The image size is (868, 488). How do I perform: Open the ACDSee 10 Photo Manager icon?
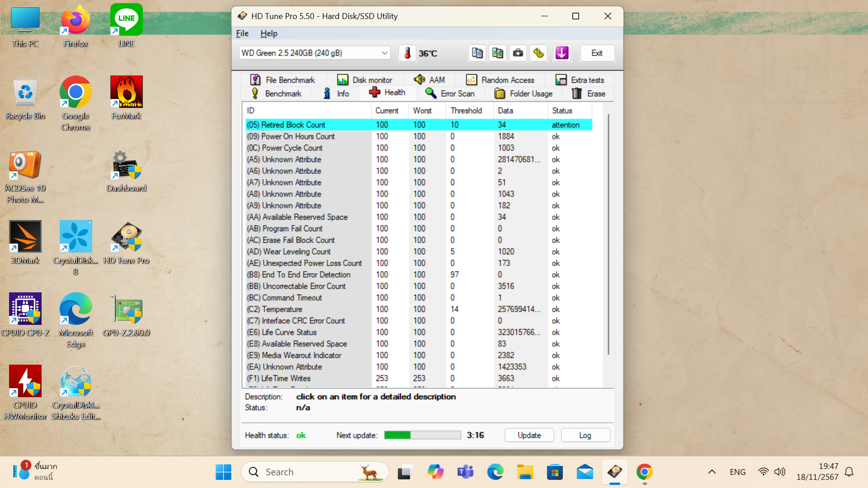[25, 176]
